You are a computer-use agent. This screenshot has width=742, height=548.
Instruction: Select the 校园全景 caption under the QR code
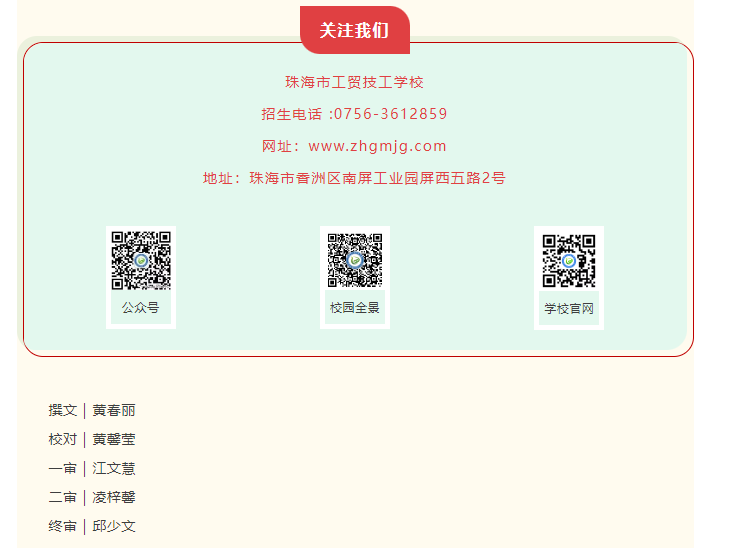pyautogui.click(x=355, y=308)
